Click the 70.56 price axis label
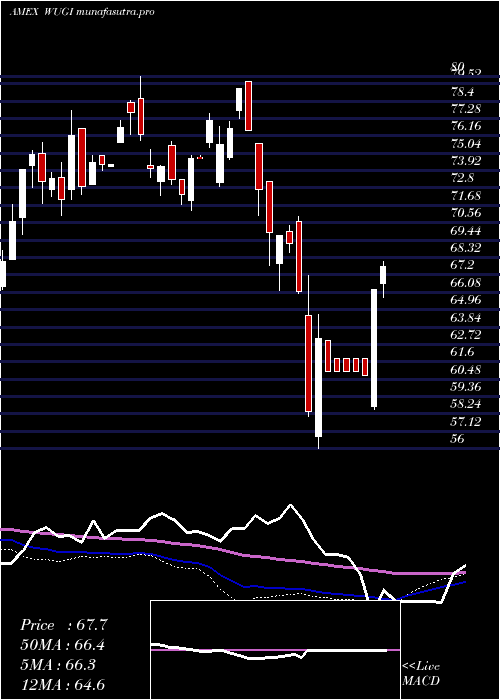 [466, 213]
